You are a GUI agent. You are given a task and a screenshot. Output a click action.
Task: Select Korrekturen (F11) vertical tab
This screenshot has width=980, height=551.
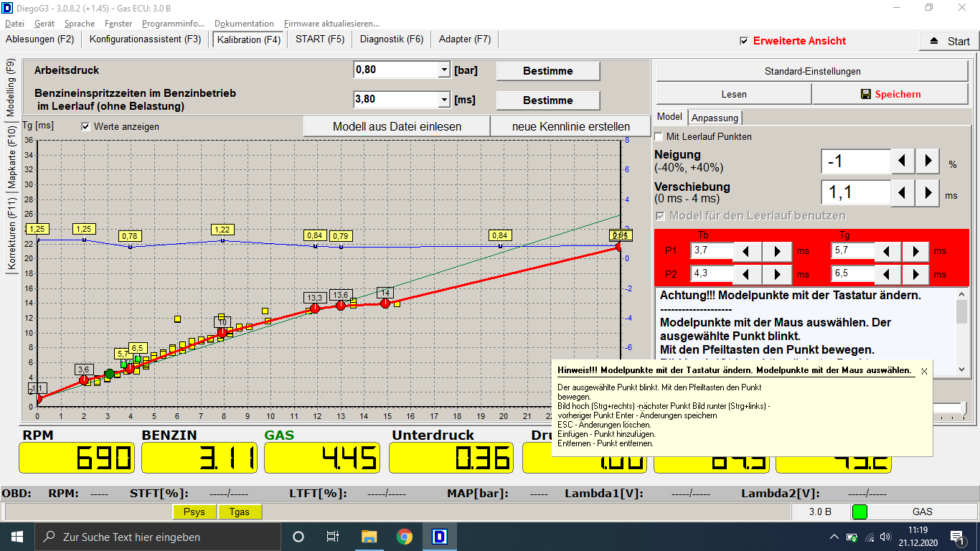[x=11, y=233]
